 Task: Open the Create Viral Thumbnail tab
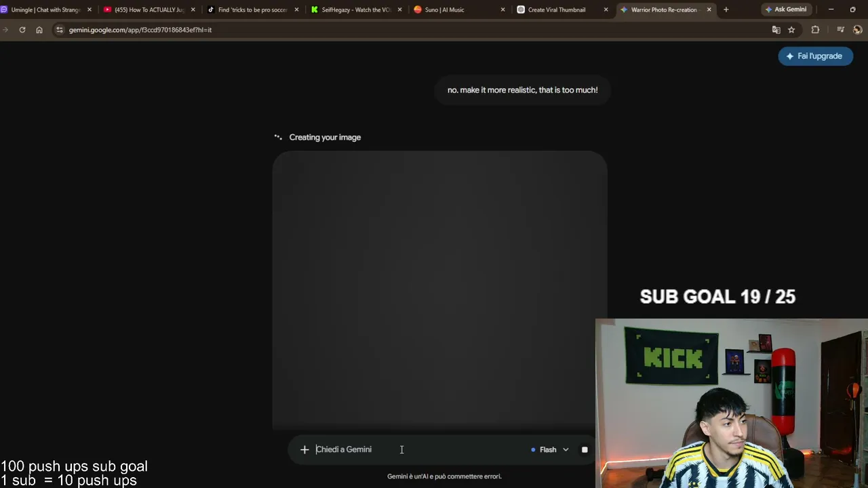point(562,9)
